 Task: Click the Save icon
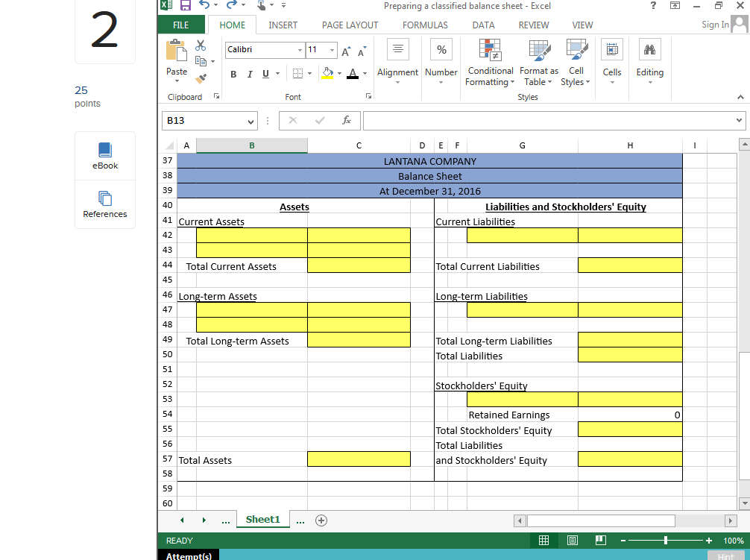(x=186, y=5)
